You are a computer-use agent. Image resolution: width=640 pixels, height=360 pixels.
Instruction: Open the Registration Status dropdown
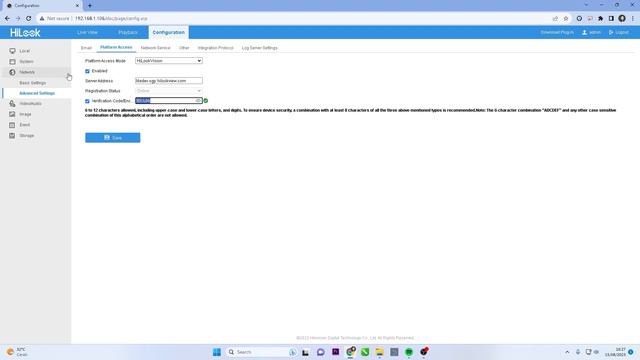[x=169, y=91]
